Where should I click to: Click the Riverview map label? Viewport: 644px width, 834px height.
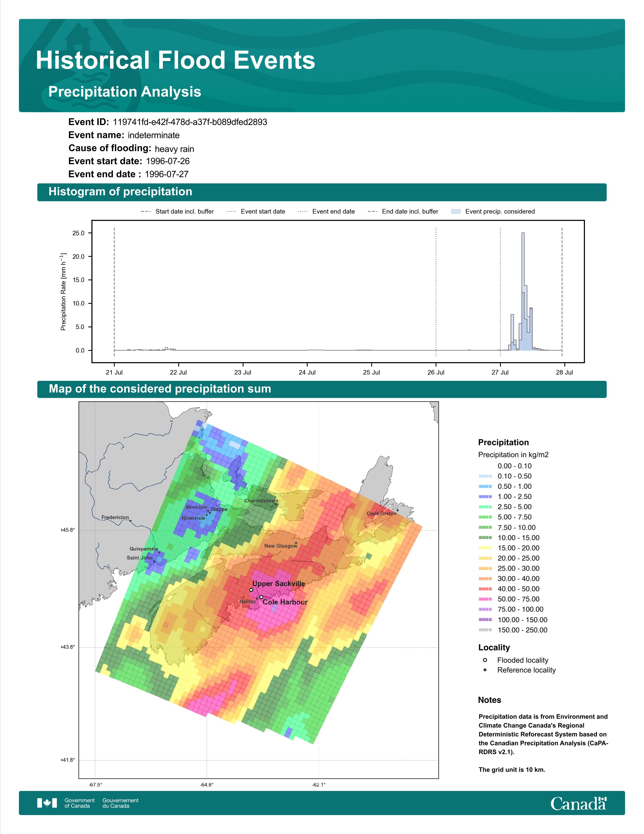[193, 518]
